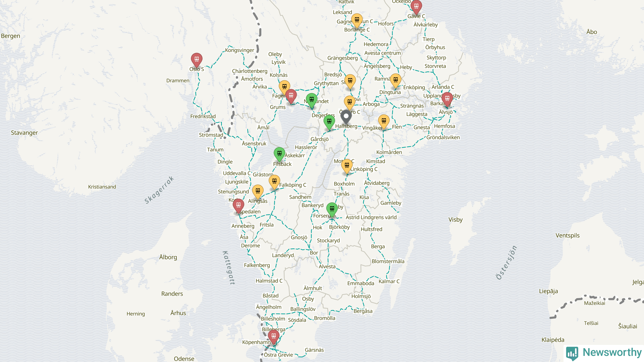
Task: Select the green train marker near Degerfors
Action: click(x=329, y=122)
